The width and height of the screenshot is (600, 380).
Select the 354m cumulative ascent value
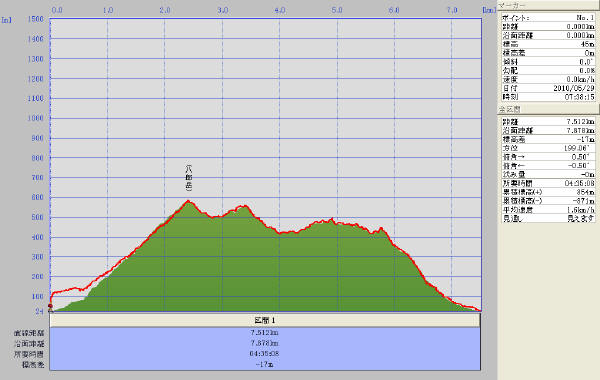pyautogui.click(x=585, y=192)
